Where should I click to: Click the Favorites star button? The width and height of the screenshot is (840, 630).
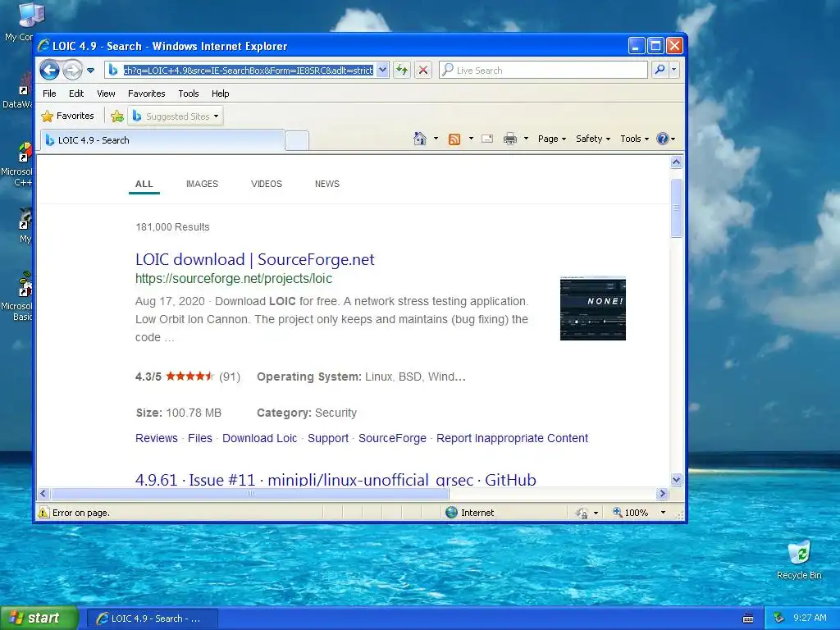pyautogui.click(x=68, y=116)
